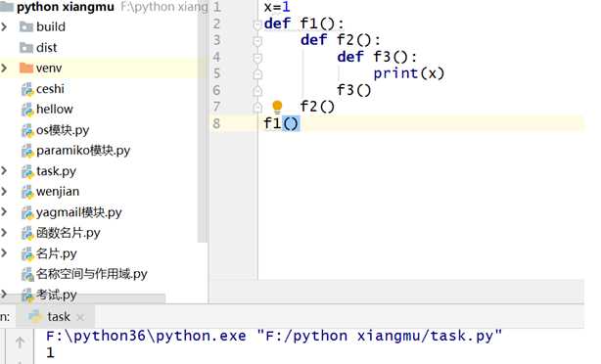Viewport: 601px width, 364px height.
Task: Collapse the def f2() code fold marker
Action: pos(257,41)
